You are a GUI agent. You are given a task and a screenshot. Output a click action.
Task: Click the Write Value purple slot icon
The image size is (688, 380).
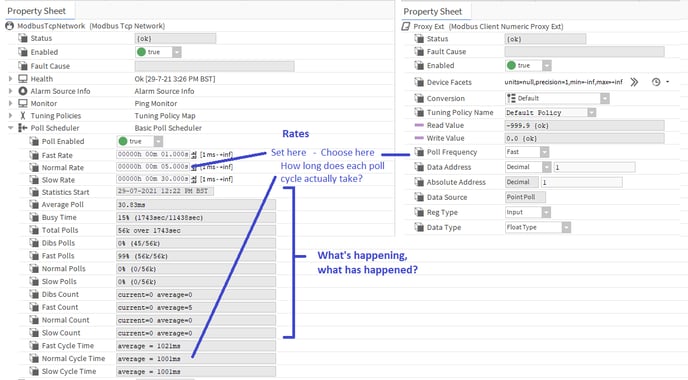click(x=419, y=138)
